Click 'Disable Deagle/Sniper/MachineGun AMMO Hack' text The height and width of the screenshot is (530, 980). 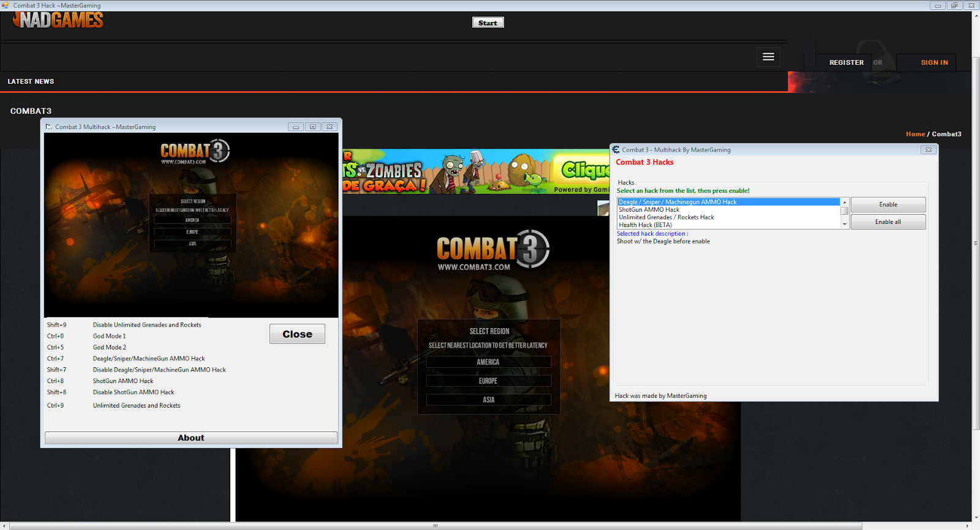click(x=159, y=370)
